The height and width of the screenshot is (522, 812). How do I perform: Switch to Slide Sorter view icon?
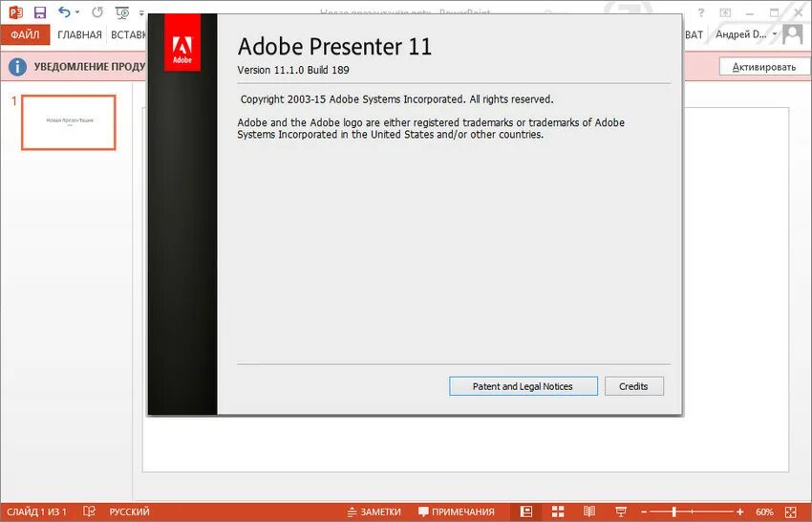[558, 511]
